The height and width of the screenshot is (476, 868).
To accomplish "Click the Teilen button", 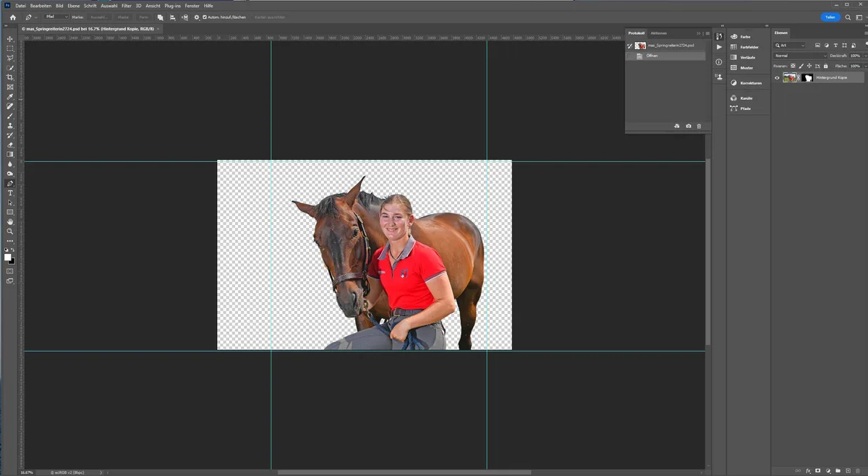I will (830, 17).
